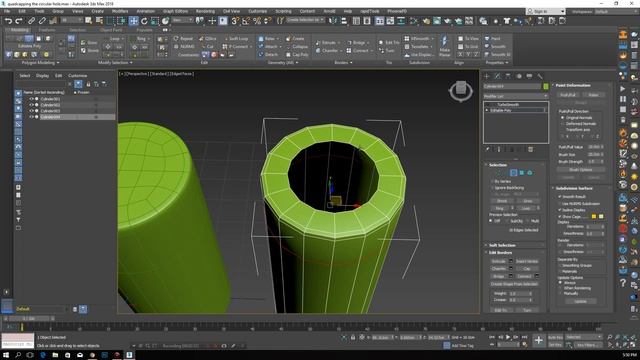The image size is (640, 360).
Task: Click the Grow selection button
Action: point(527,201)
